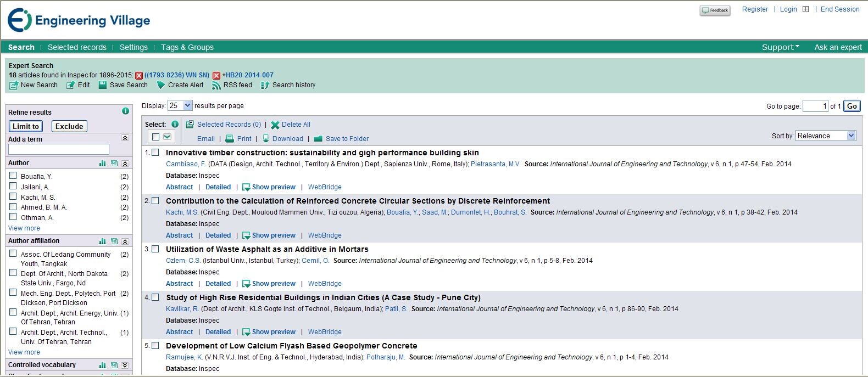
Task: Expand the Controlled vocabulary section
Action: pos(125,365)
